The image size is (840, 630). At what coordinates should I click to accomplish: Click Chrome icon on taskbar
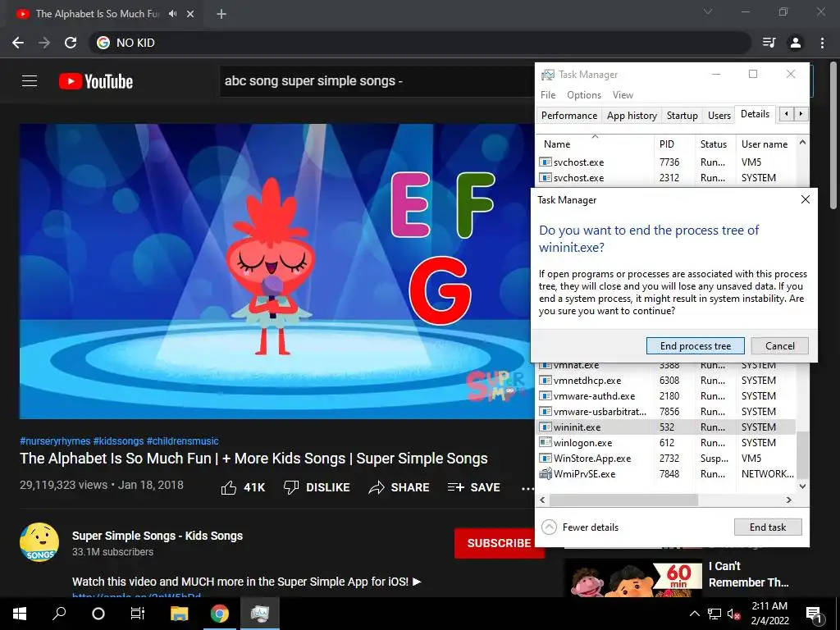pyautogui.click(x=220, y=614)
